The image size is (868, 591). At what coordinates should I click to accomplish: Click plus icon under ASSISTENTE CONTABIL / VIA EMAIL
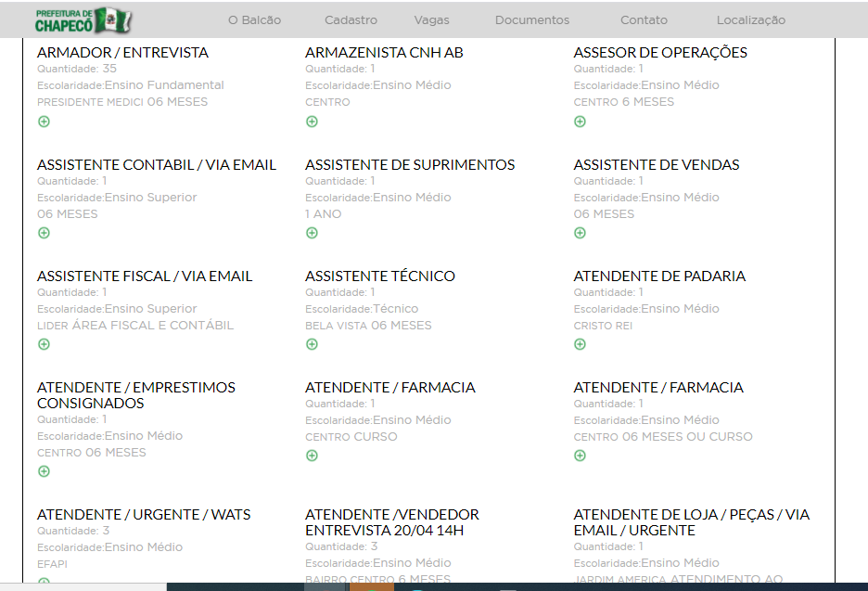[44, 233]
